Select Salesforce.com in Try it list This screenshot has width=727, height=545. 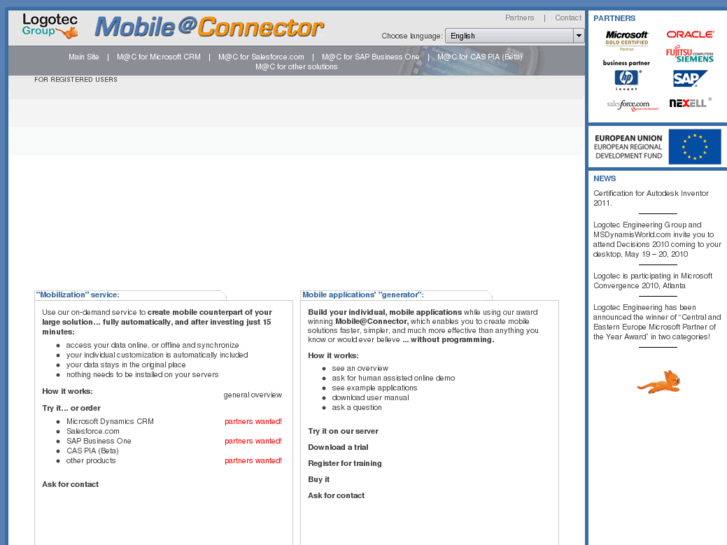tap(93, 431)
